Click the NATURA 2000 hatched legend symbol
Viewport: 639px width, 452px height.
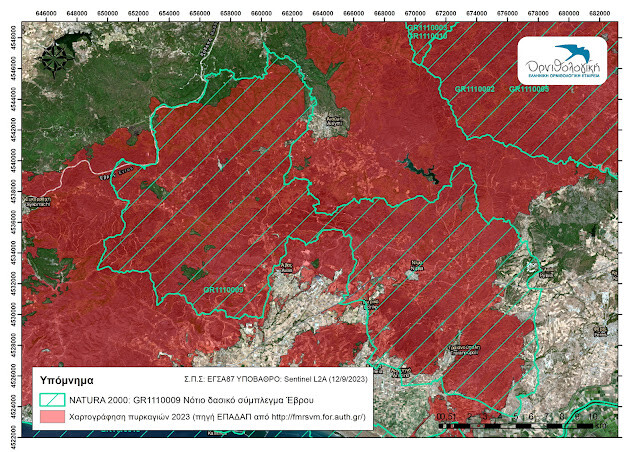52,399
